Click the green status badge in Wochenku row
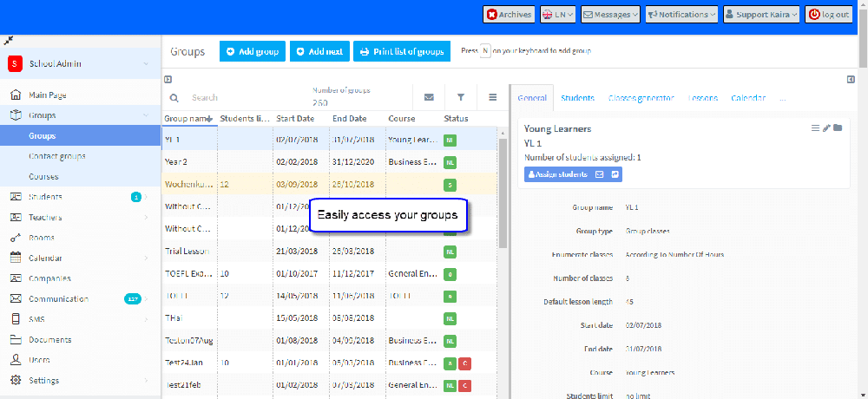This screenshot has width=868, height=399. (450, 184)
